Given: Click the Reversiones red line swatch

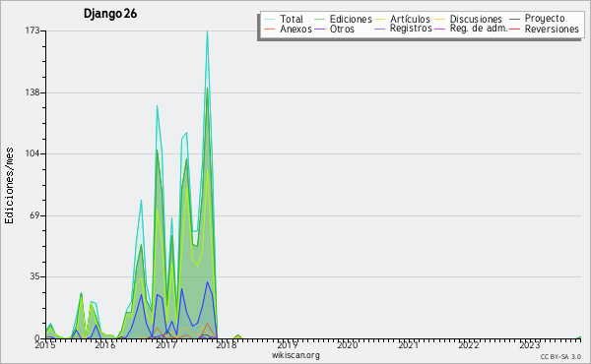Looking at the screenshot, I should pos(515,29).
